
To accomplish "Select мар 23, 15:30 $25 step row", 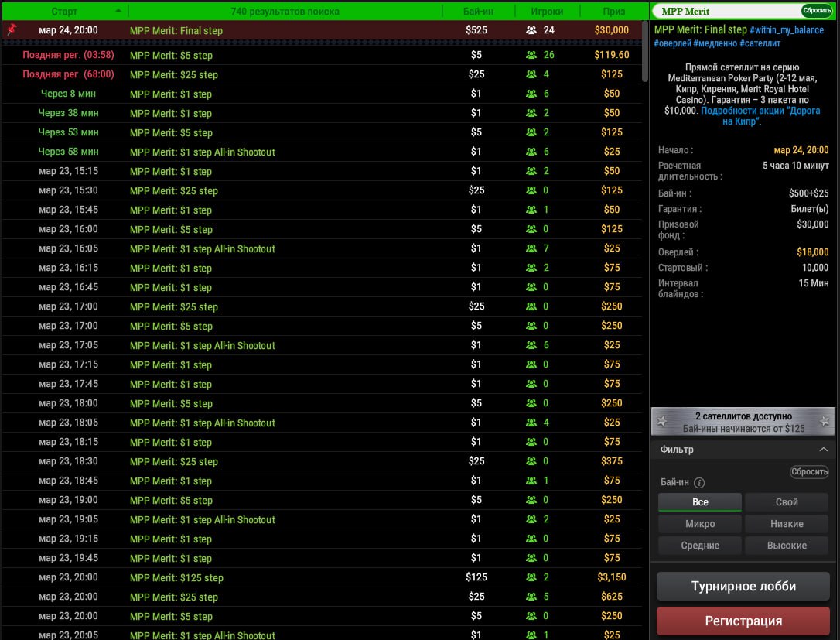I will point(322,190).
